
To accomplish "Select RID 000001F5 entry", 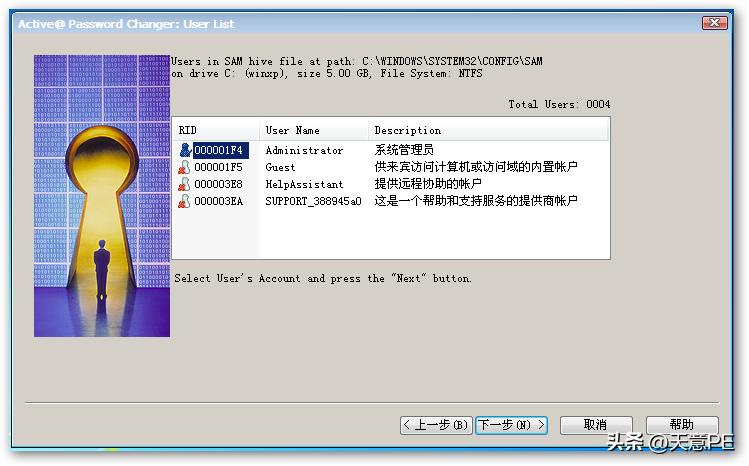I will [x=218, y=167].
